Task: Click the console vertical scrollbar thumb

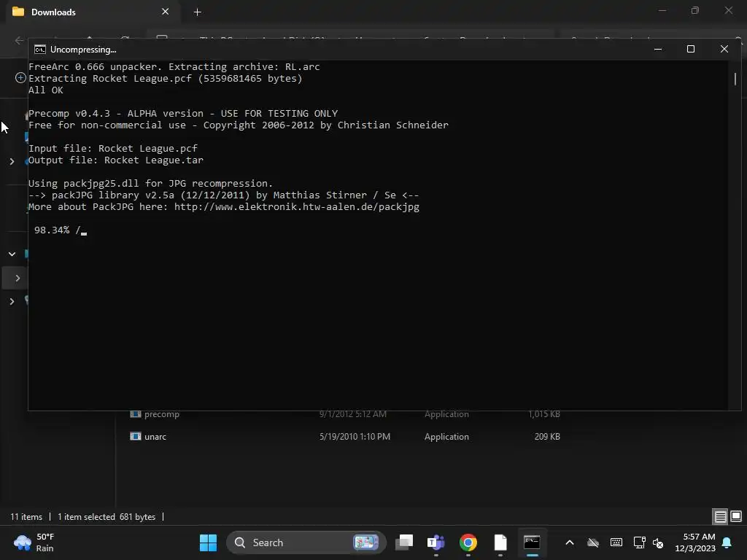Action: point(735,79)
